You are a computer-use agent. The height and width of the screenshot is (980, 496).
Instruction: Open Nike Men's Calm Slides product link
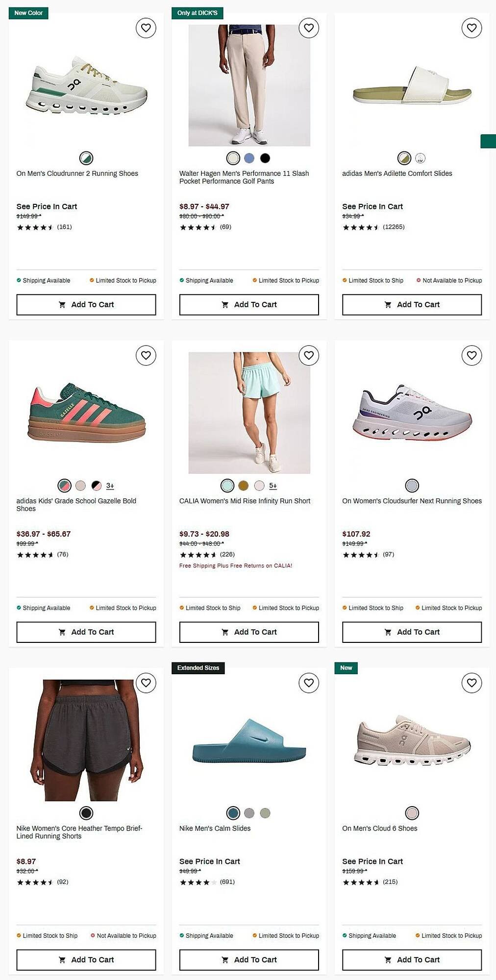pos(215,828)
